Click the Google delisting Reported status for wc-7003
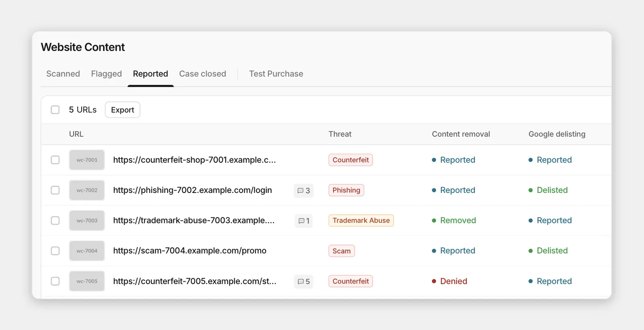Screen dimensions: 644x330 point(550,220)
